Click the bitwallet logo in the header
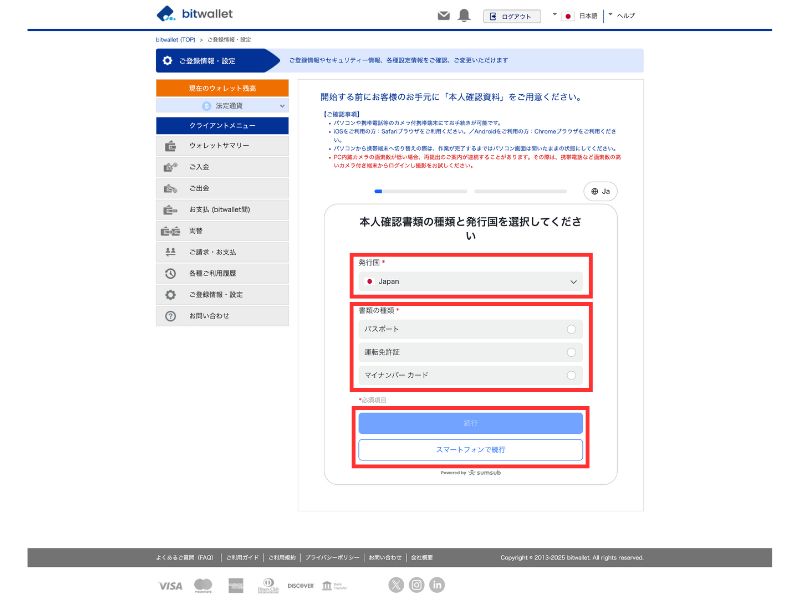The height and width of the screenshot is (600, 800). pyautogui.click(x=193, y=14)
